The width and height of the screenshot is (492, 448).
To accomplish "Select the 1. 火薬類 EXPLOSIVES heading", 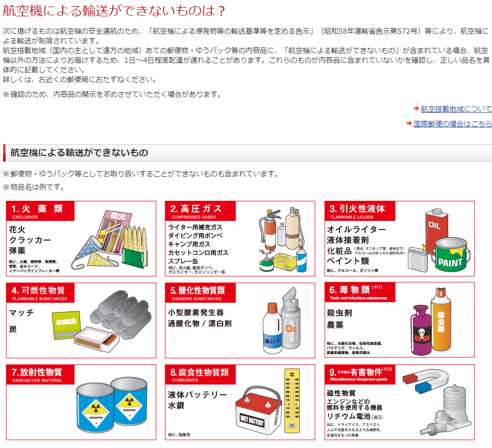I will 40,211.
